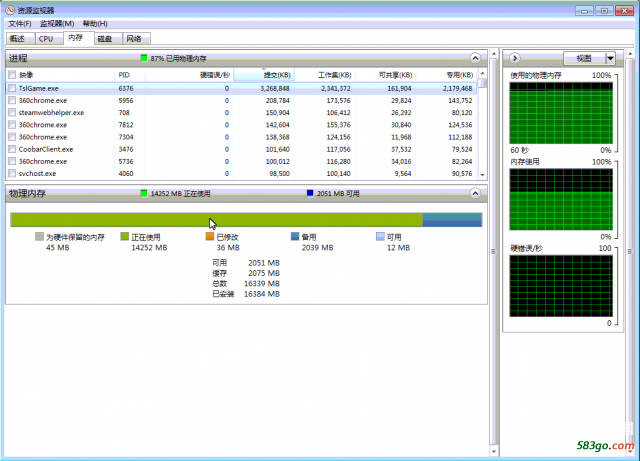Screen dimensions: 640x461
Task: Click the light blue 可用 legend swatch
Action: click(380, 236)
